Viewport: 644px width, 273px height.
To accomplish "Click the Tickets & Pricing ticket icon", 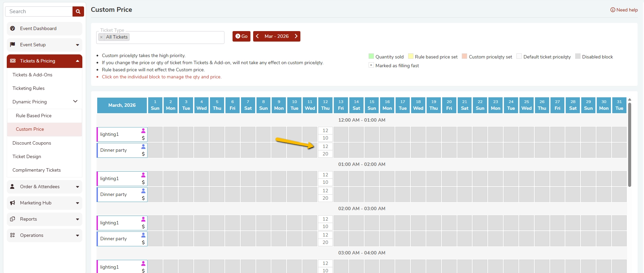I will (13, 61).
